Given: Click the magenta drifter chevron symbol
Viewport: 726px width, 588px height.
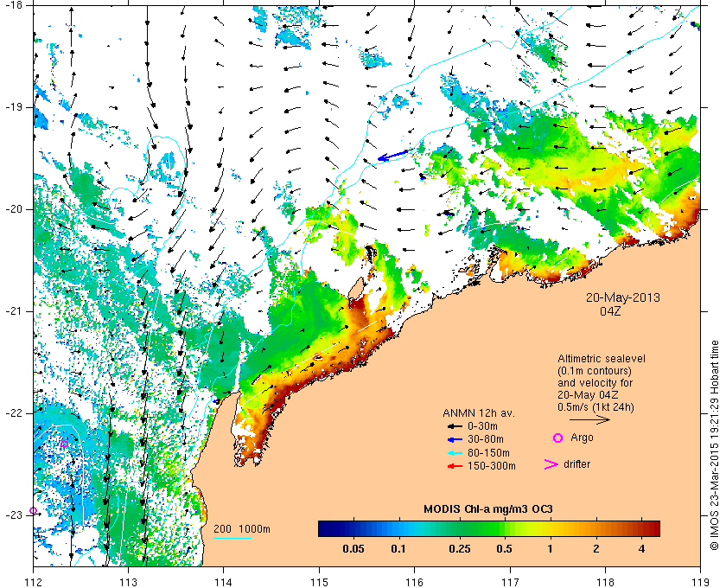Looking at the screenshot, I should (x=551, y=464).
